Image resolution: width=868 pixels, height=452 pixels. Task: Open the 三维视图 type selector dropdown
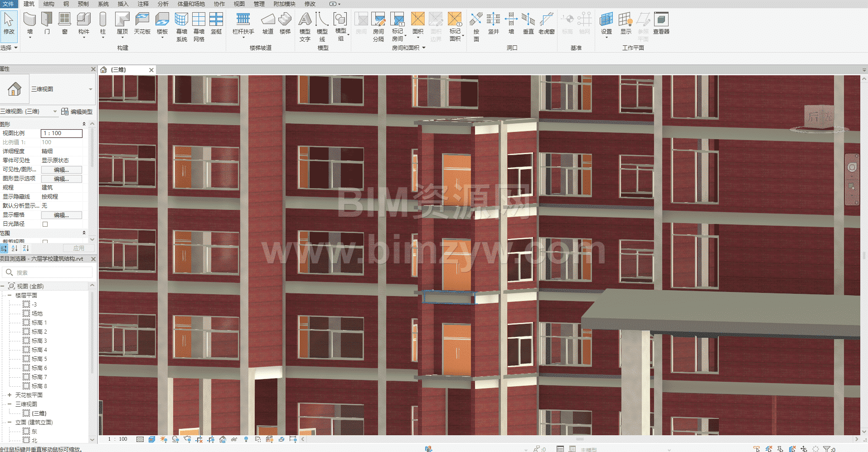tap(91, 89)
